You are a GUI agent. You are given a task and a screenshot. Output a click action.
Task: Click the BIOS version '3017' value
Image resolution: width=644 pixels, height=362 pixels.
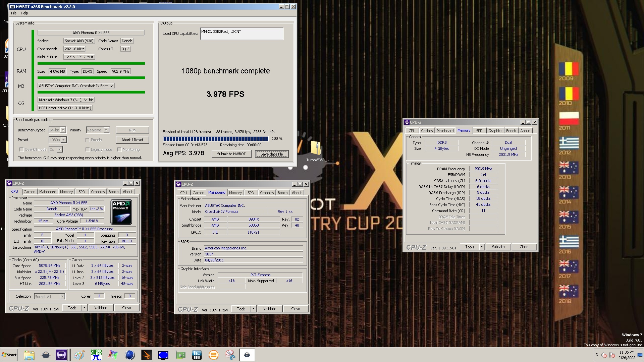(x=253, y=254)
